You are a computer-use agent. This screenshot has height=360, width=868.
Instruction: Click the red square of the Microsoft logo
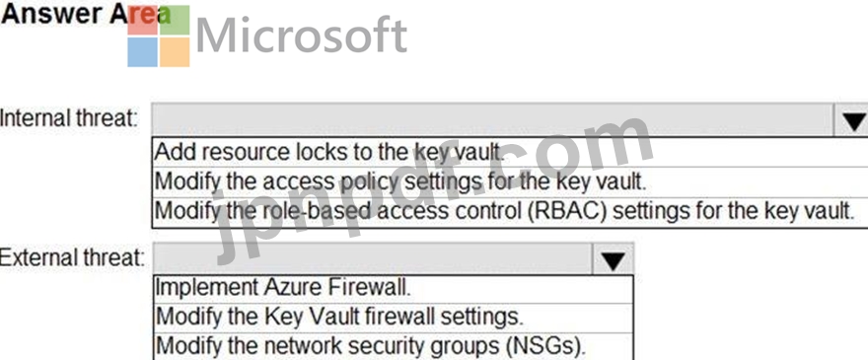(142, 21)
